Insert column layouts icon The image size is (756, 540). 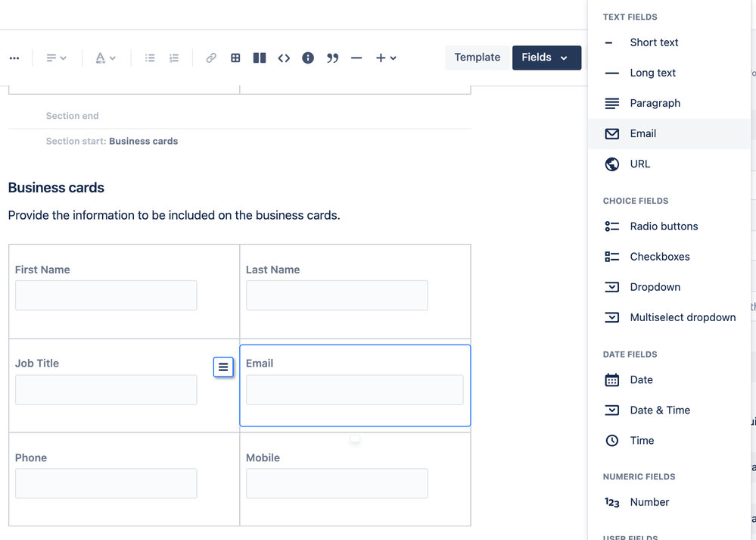[x=260, y=58]
